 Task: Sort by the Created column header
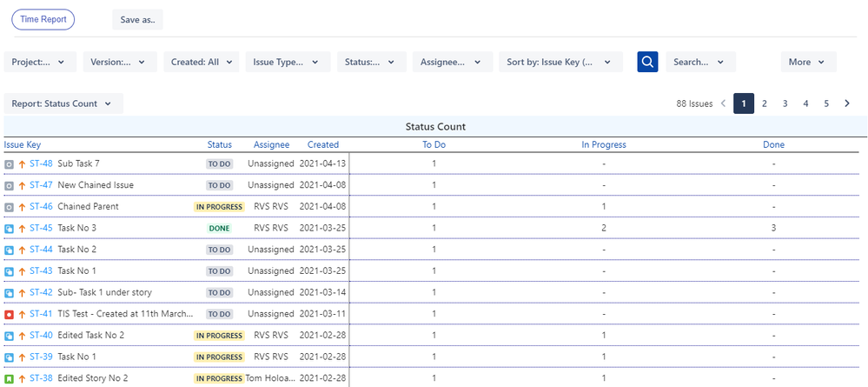click(323, 144)
